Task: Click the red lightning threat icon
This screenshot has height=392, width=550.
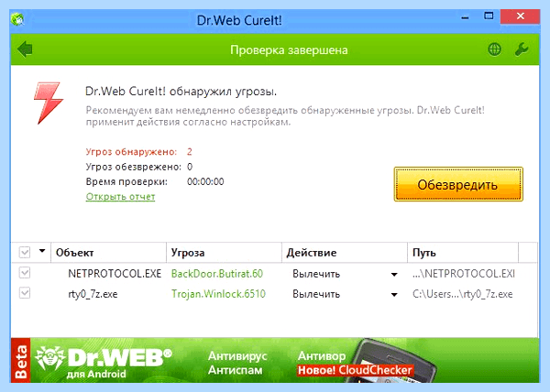Action: [x=49, y=103]
